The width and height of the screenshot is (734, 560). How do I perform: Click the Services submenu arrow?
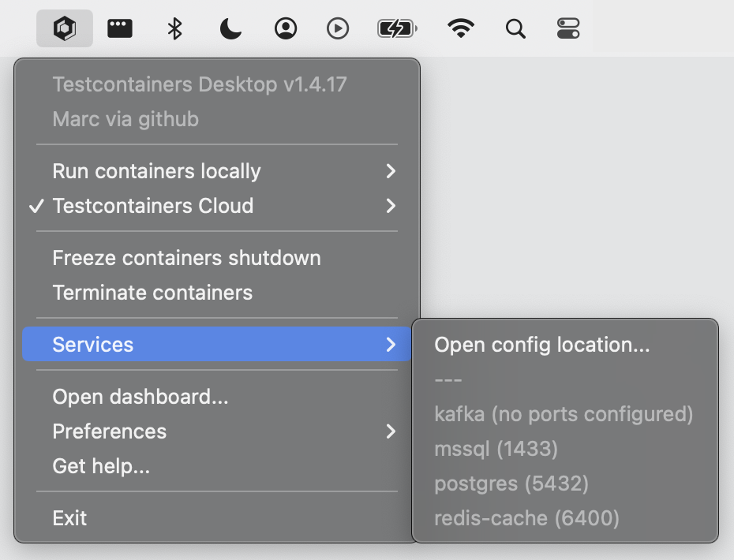pos(391,345)
